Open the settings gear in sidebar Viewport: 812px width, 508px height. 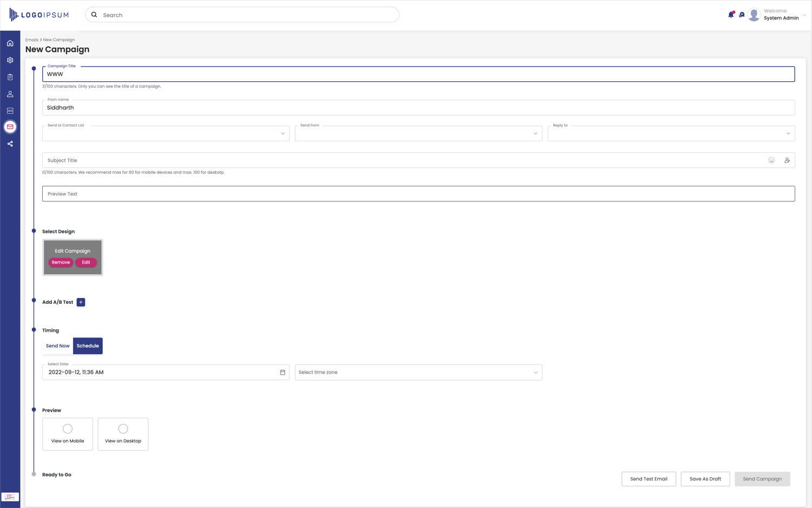[10, 60]
